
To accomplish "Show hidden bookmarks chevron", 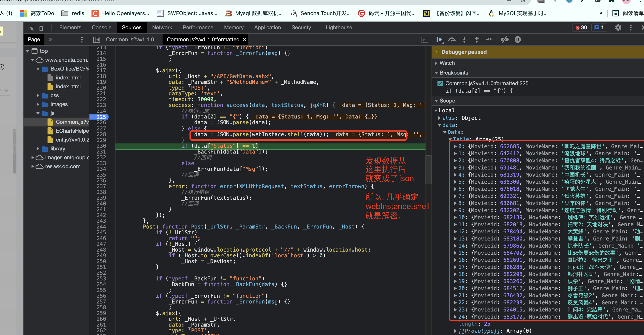I will click(601, 13).
